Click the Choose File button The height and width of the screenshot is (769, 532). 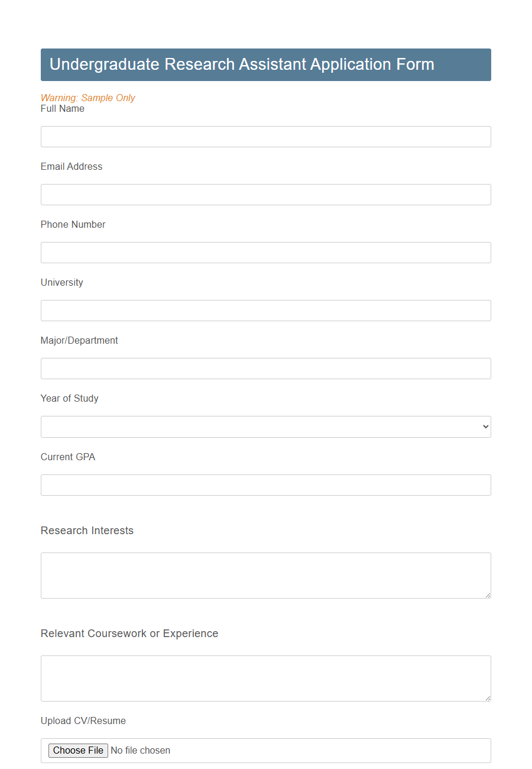click(77, 750)
